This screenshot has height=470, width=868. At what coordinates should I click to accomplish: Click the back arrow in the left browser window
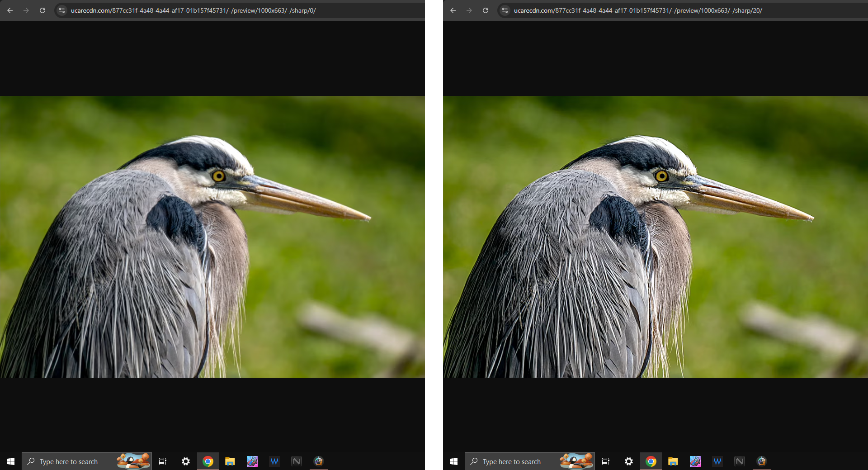[x=9, y=10]
